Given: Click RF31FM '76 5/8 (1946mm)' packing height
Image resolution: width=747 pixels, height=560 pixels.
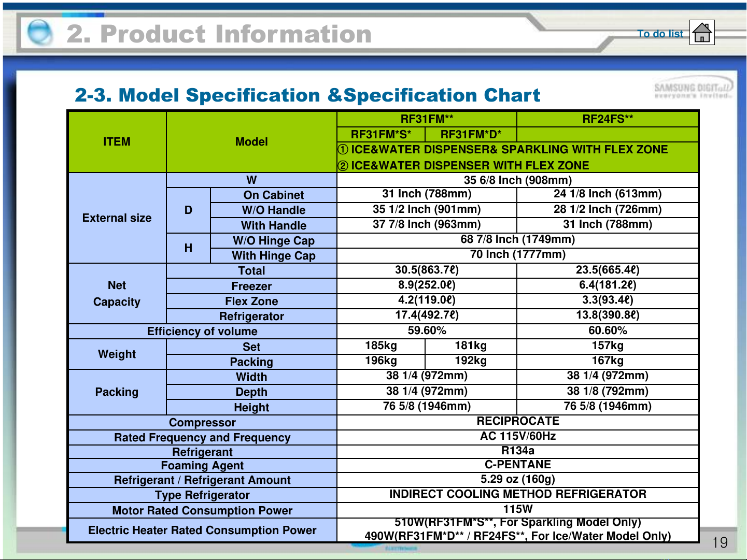Looking at the screenshot, I should (x=427, y=406).
